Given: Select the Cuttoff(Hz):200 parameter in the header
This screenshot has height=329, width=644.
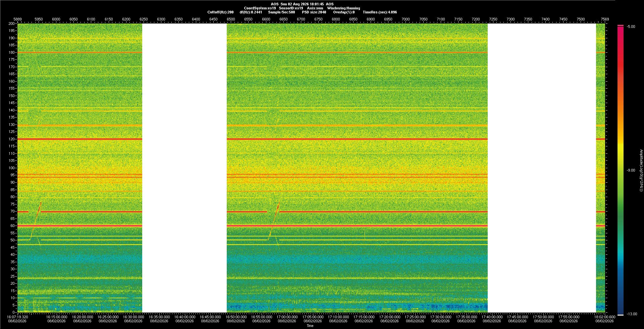Looking at the screenshot, I should [220, 12].
